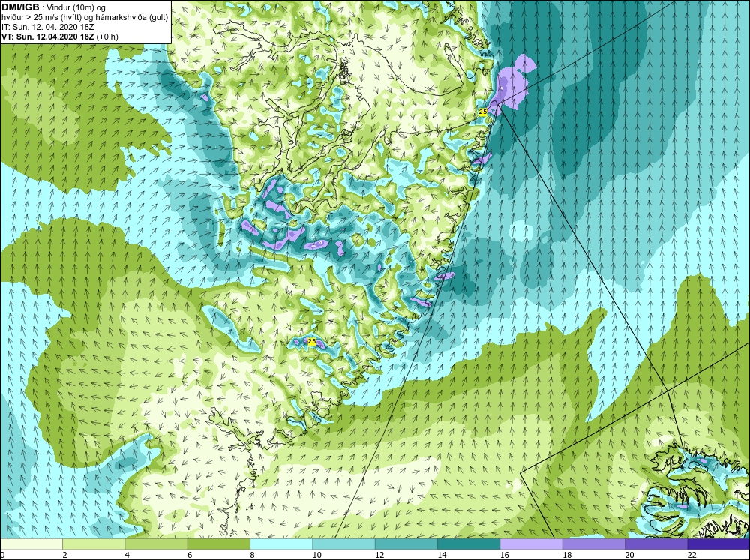Click the violet 20–22 m/s legend swatch
This screenshot has width=750, height=560.
(656, 544)
